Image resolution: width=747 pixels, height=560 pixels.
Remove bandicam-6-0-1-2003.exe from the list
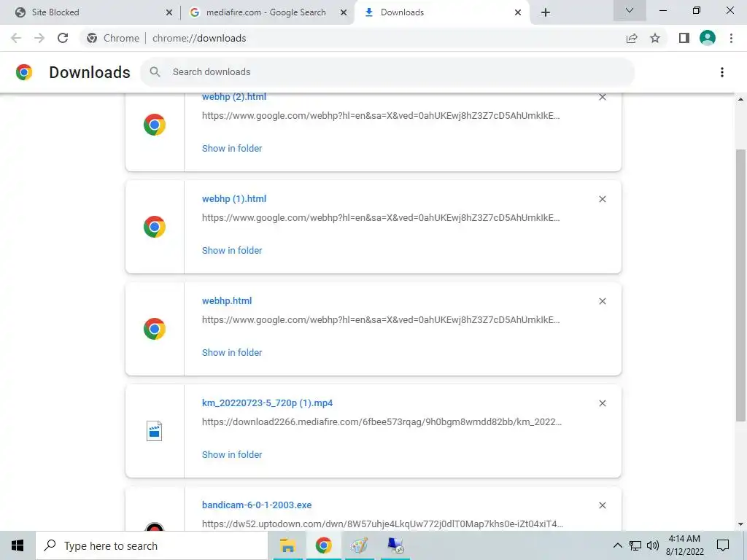click(602, 505)
